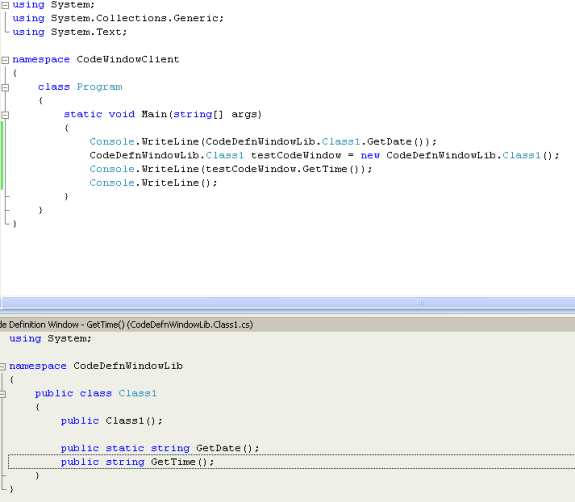Click the Code Definition Window title bar
575x502 pixels.
point(288,325)
